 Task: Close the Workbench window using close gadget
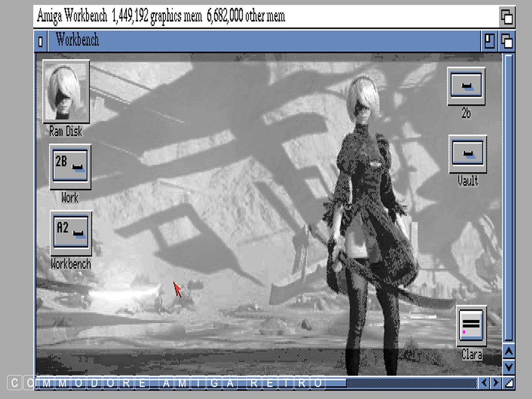pos(41,42)
